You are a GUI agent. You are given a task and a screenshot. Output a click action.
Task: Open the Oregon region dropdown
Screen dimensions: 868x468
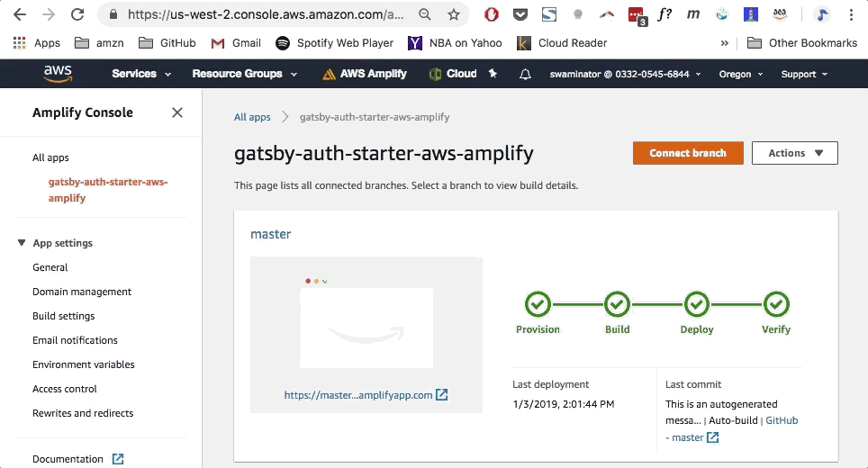click(741, 74)
